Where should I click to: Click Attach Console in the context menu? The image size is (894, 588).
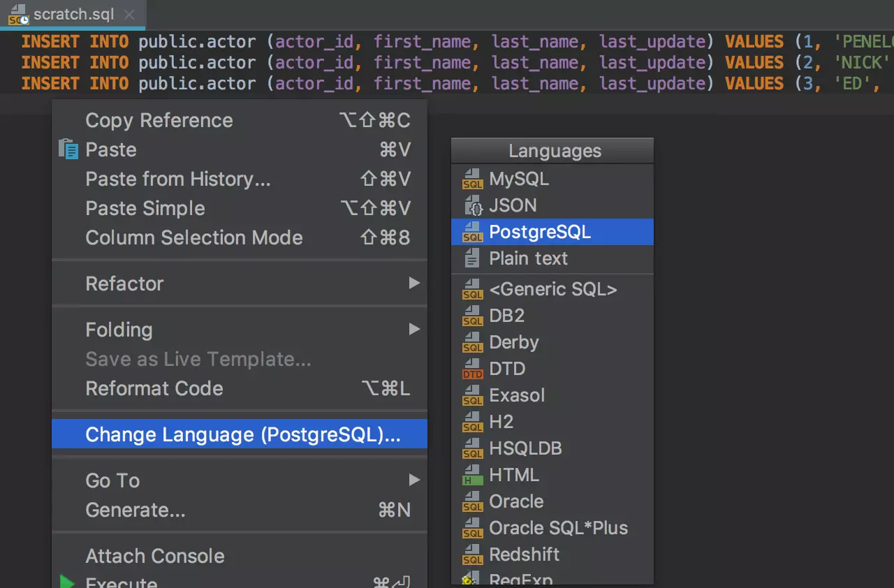click(155, 556)
